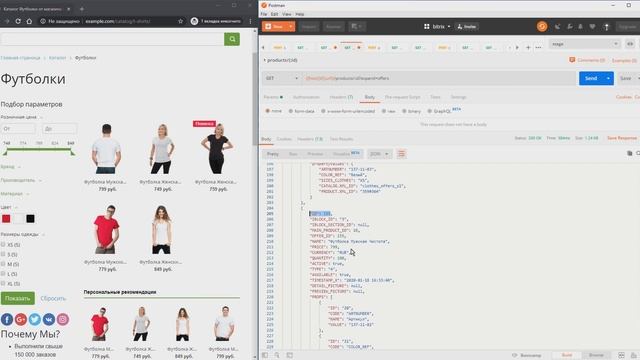Viewport: 640px width, 360px height.
Task: Select the red color filter swatch
Action: [x=6, y=219]
